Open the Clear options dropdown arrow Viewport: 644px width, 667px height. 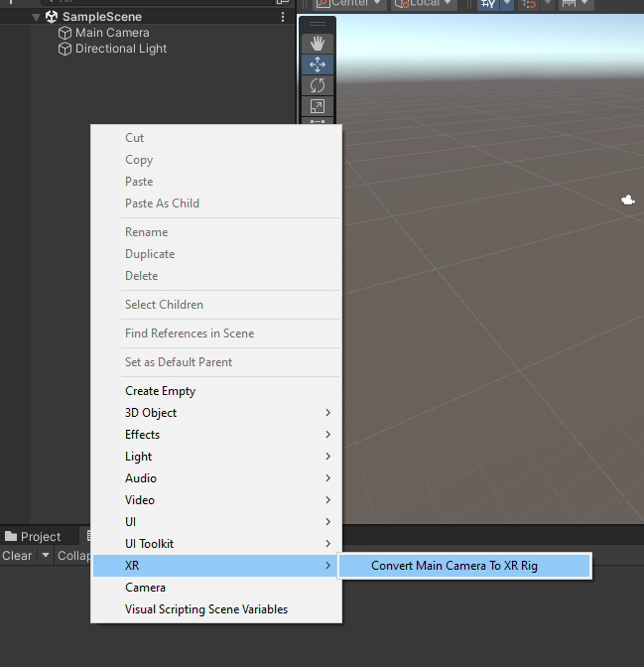tap(45, 555)
